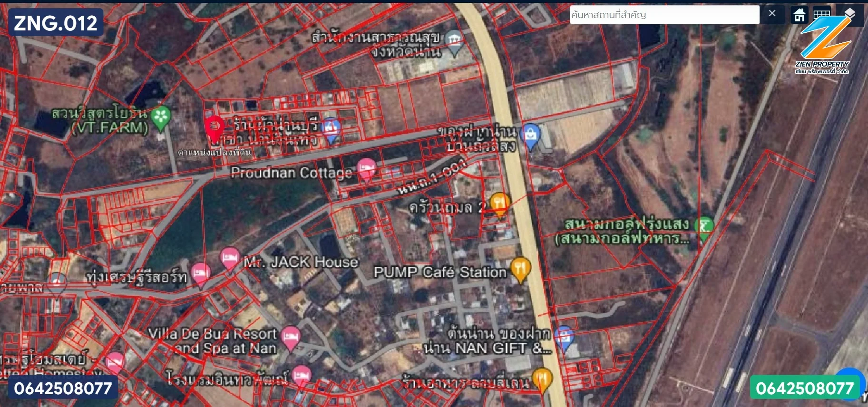Click the NAN GIFT shop marker
Screen dimensions: 868x407
coord(564,337)
